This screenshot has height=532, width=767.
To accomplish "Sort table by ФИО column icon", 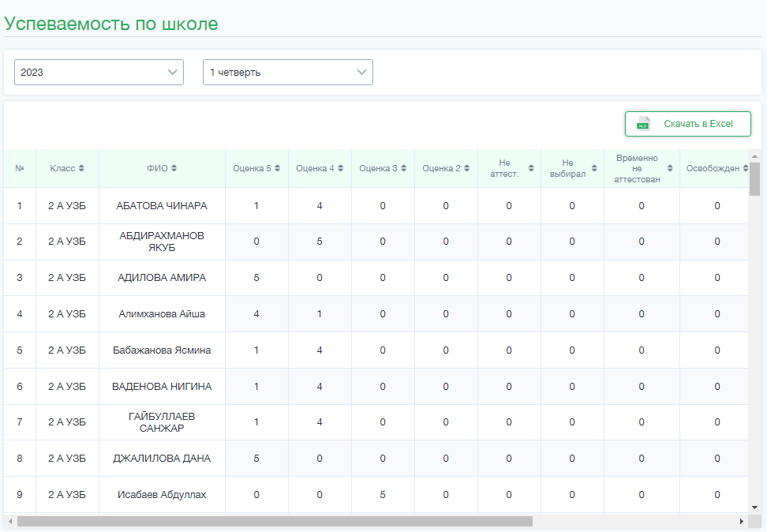I will tap(174, 168).
